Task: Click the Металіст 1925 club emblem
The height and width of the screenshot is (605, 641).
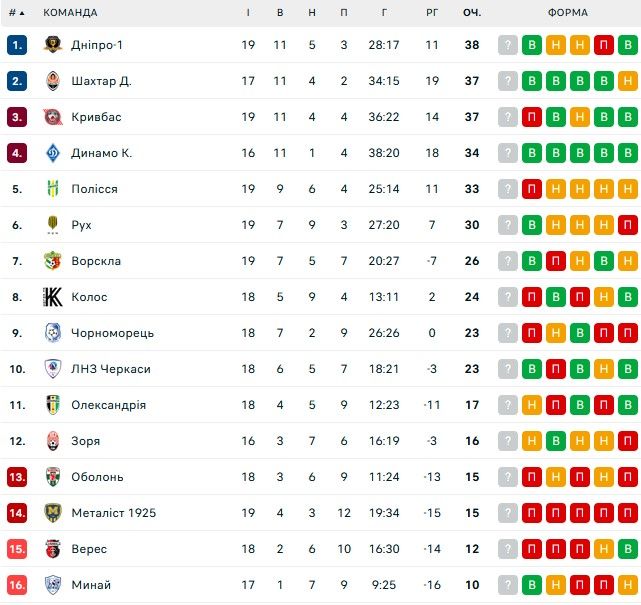Action: (x=53, y=513)
